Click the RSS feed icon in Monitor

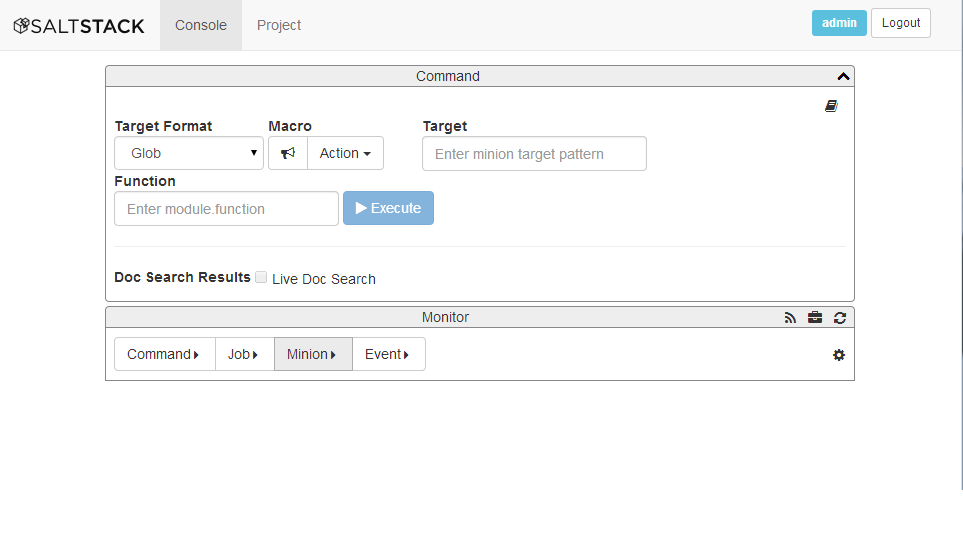(790, 318)
